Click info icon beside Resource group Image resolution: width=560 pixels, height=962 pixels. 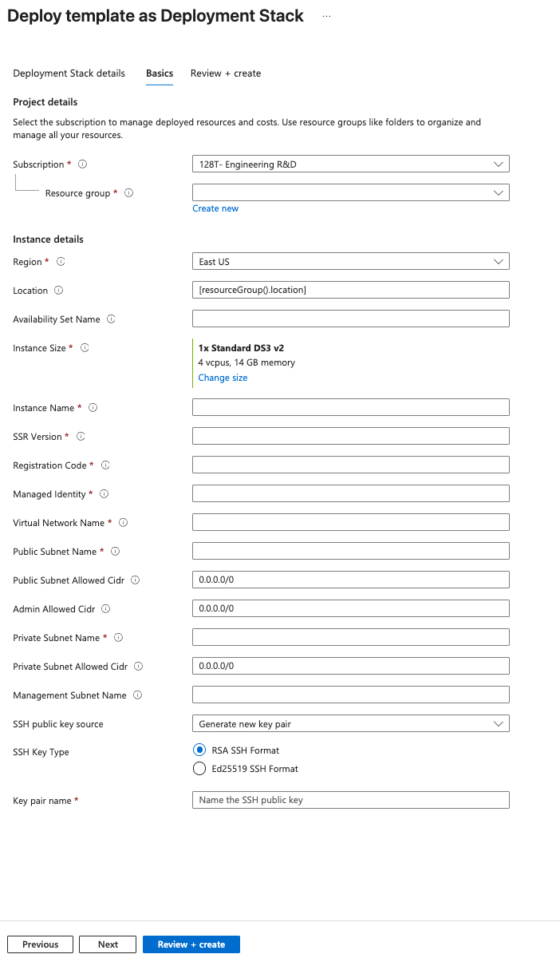coord(129,193)
